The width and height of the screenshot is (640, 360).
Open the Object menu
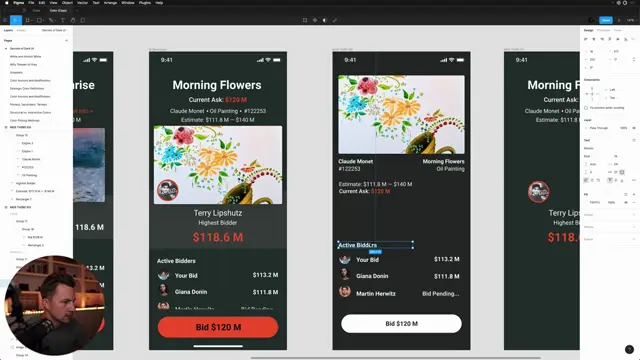click(67, 3)
